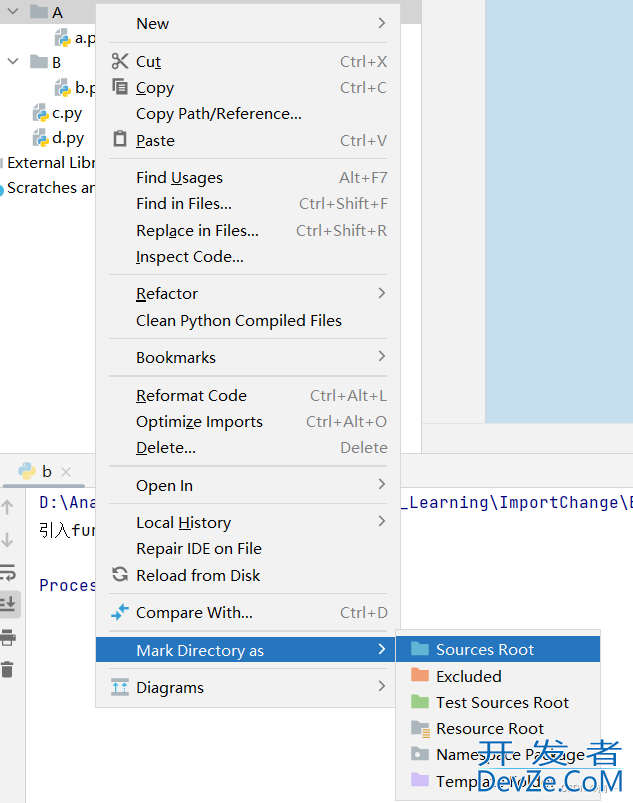Viewport: 633px width, 803px height.
Task: Expand the Local History submenu arrow
Action: [382, 521]
